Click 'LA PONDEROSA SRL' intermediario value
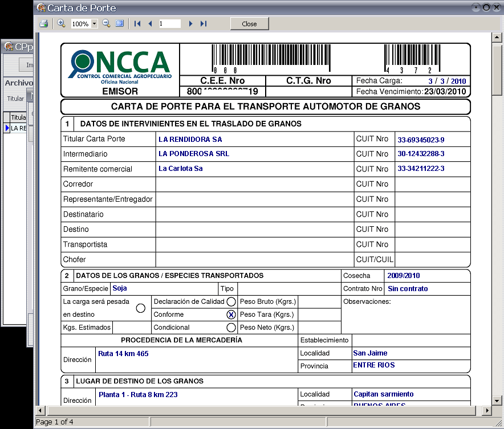 (x=194, y=154)
